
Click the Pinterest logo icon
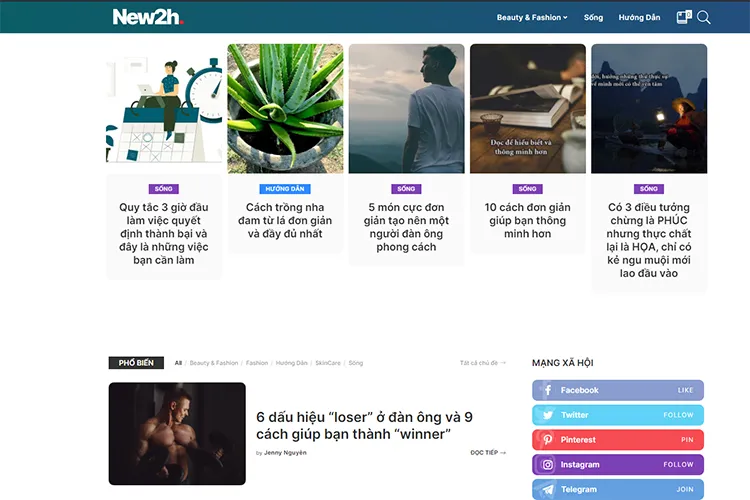[548, 440]
